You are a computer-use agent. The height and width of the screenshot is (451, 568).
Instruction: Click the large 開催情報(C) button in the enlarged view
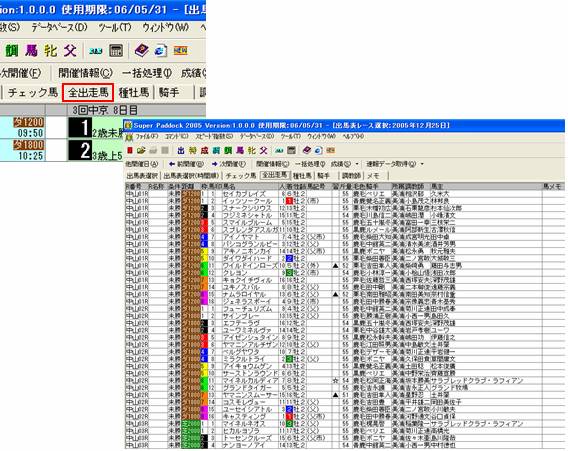pos(86,73)
